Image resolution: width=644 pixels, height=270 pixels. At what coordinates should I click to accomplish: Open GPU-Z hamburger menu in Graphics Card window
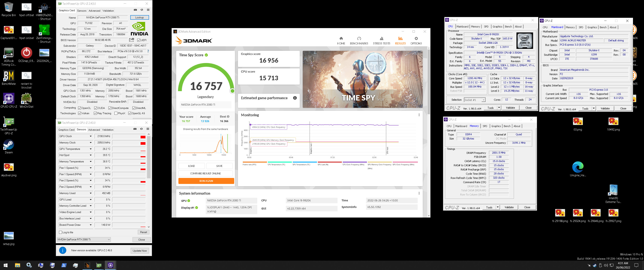tap(148, 10)
